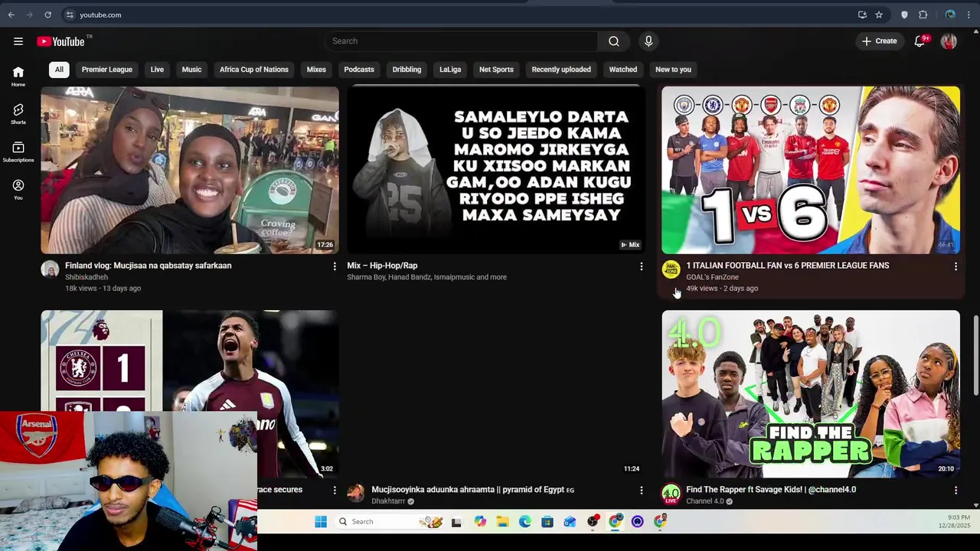This screenshot has width=980, height=551.
Task: Open the Windows Start button
Action: click(x=321, y=522)
